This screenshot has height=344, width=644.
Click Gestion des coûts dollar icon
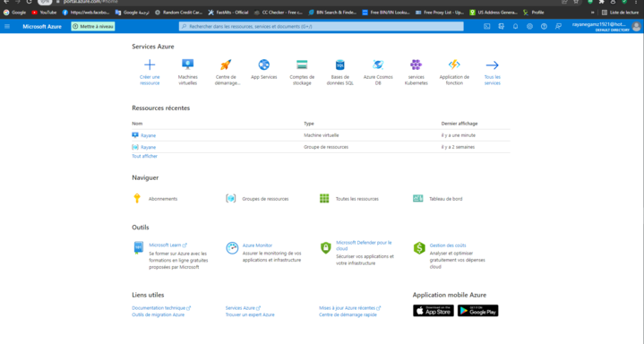[x=419, y=248]
